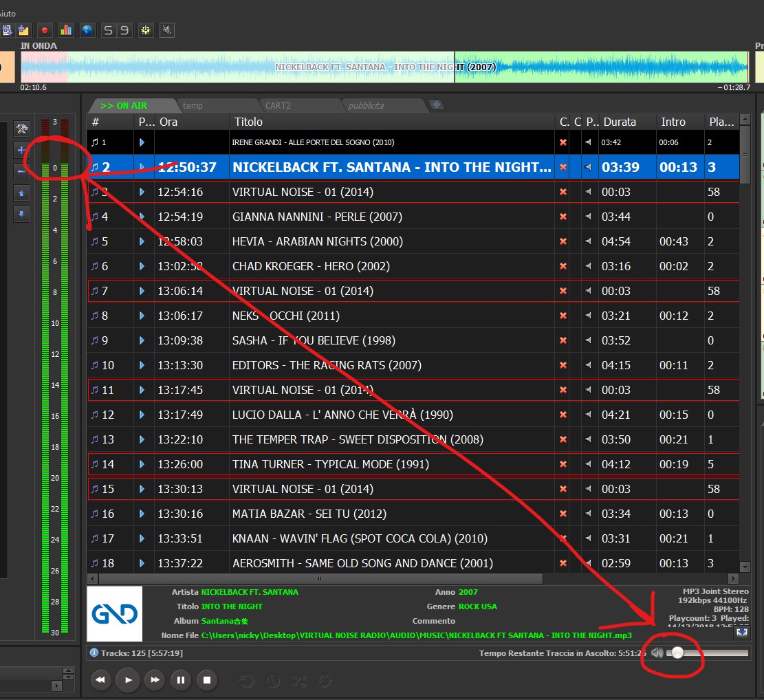Screen dimensions: 764x700
Task: Add a new playlist tab with the plus icon
Action: 436,105
